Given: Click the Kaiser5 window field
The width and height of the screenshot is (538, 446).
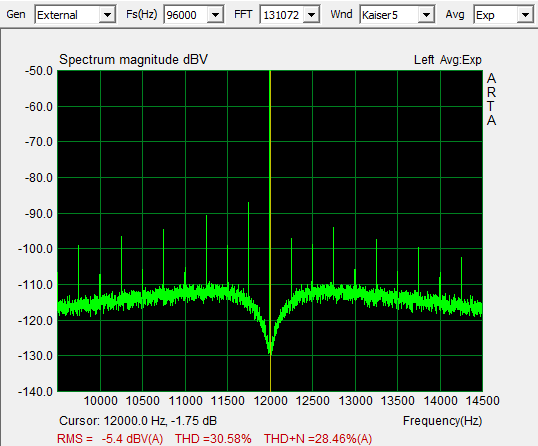Looking at the screenshot, I should tap(397, 15).
